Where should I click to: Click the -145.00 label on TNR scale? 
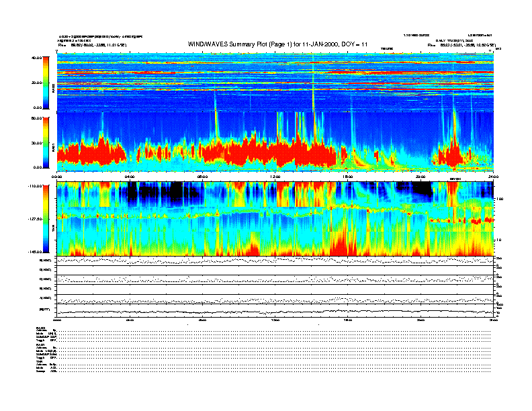[x=35, y=252]
